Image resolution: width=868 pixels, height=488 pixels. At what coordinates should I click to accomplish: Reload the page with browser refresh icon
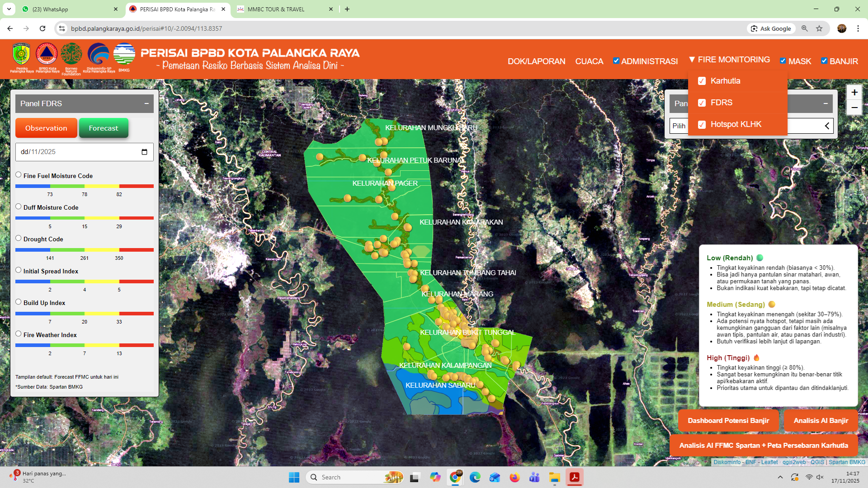point(42,28)
